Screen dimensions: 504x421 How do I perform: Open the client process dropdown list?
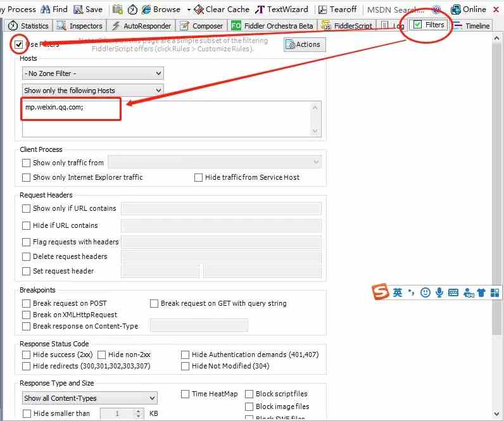pos(215,162)
